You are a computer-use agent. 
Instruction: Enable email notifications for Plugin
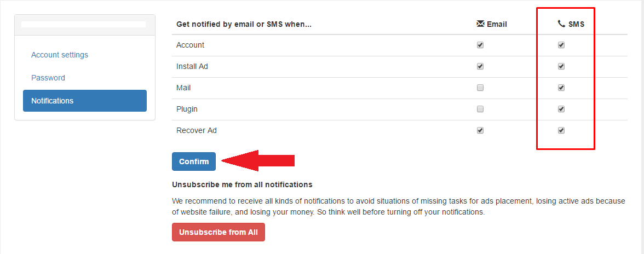[480, 109]
